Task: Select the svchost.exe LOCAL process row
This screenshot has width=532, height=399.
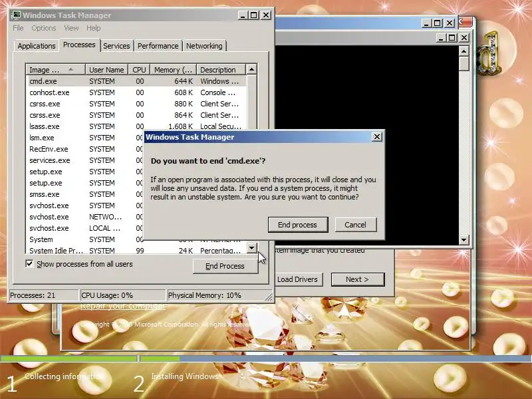Action: 85,228
